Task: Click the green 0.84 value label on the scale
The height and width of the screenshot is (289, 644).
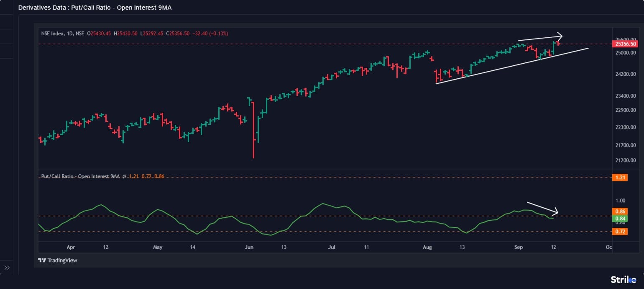Action: pyautogui.click(x=619, y=218)
